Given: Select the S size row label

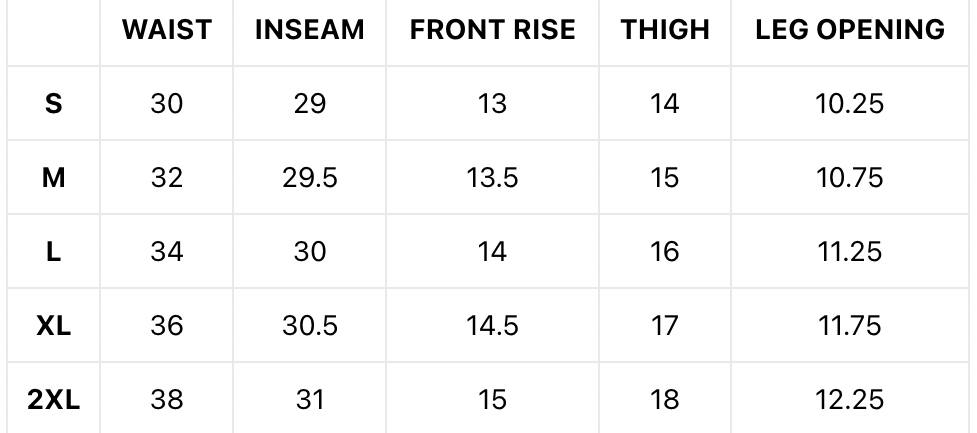Looking at the screenshot, I should (54, 104).
